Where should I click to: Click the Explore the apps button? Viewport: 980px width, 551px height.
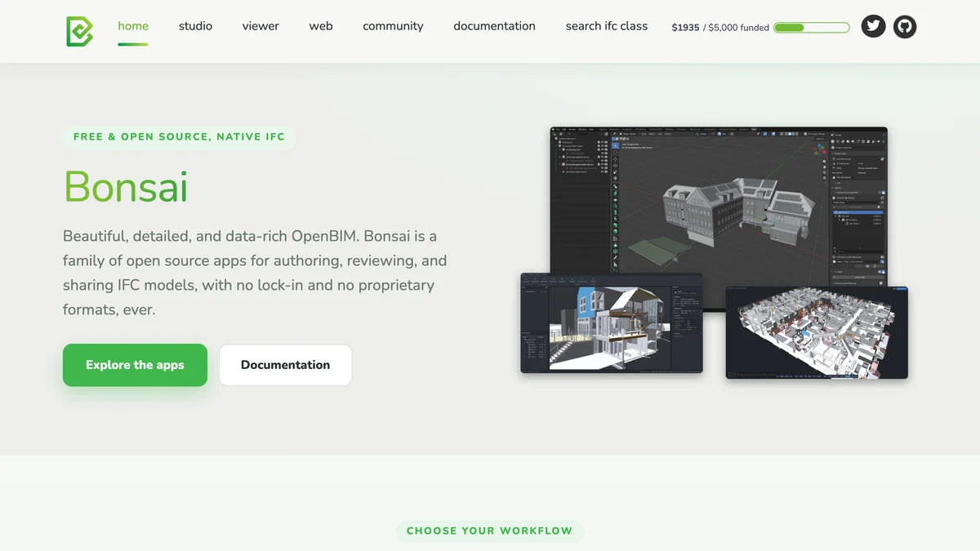coord(135,365)
